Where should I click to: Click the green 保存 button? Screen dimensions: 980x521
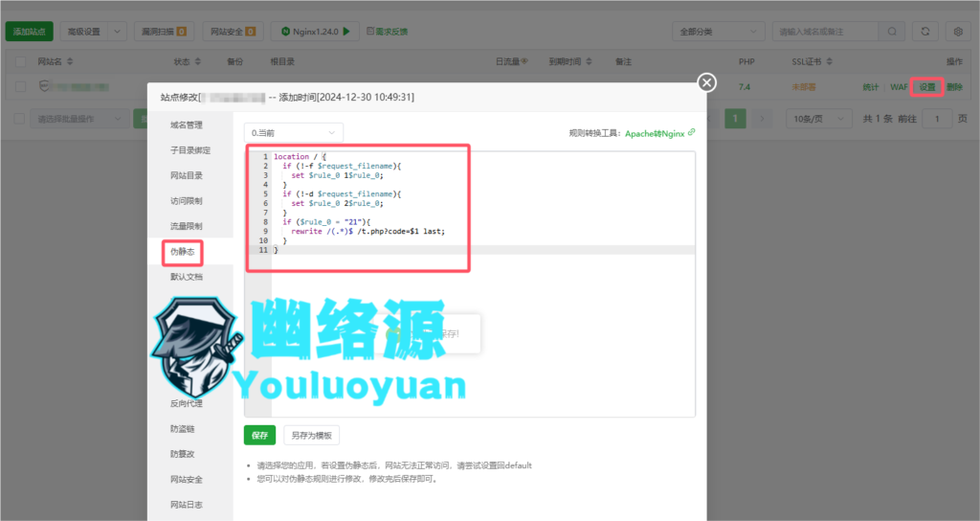click(x=259, y=435)
